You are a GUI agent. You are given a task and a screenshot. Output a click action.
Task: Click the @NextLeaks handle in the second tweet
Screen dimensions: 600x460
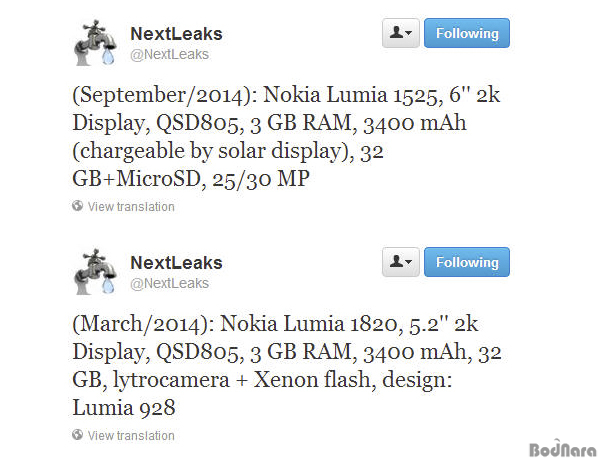tap(170, 283)
